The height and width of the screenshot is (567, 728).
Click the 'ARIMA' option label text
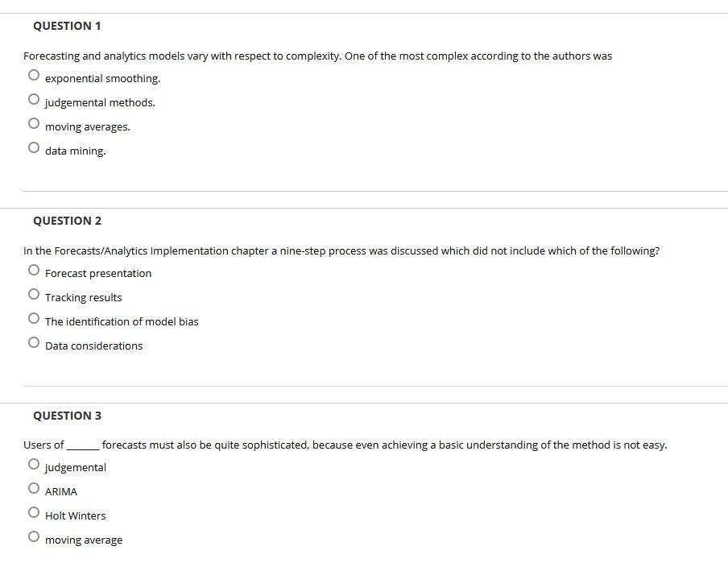pyautogui.click(x=61, y=491)
